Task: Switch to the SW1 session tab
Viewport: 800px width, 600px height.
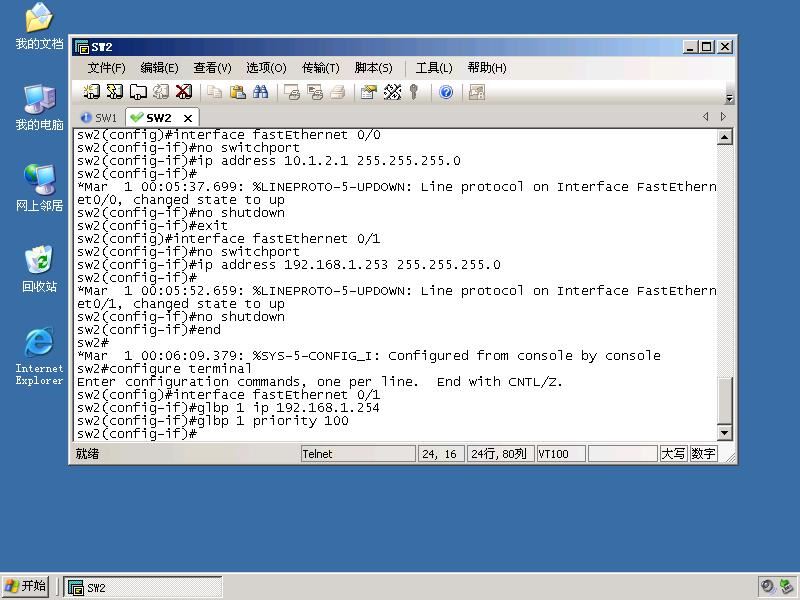Action: point(99,118)
